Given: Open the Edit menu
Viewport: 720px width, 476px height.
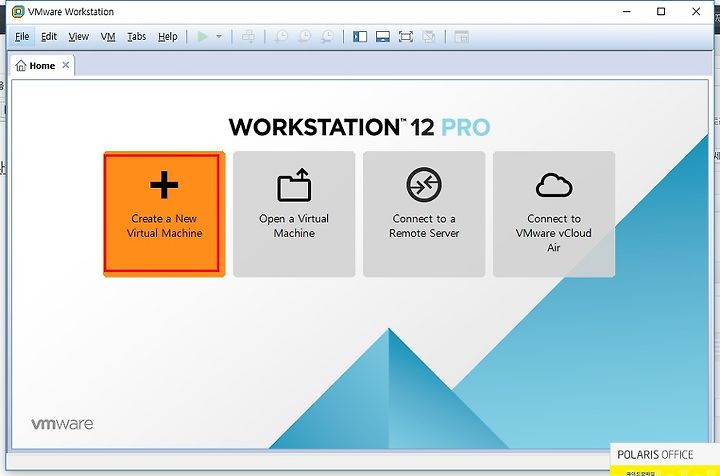Looking at the screenshot, I should tap(49, 36).
